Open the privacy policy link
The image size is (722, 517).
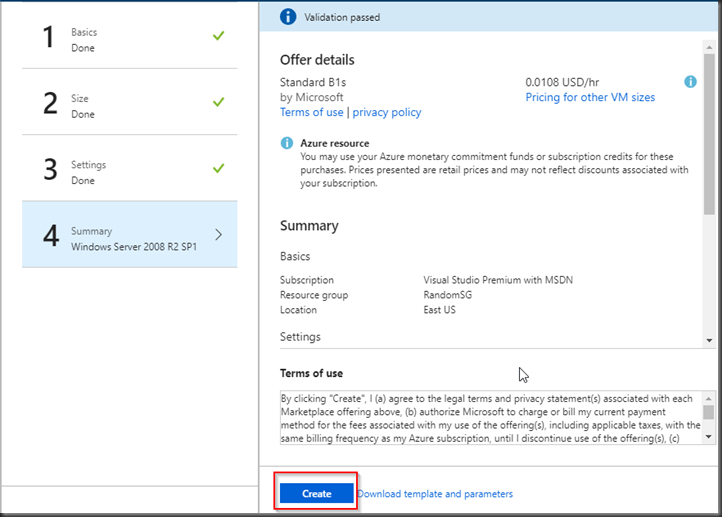click(x=387, y=113)
